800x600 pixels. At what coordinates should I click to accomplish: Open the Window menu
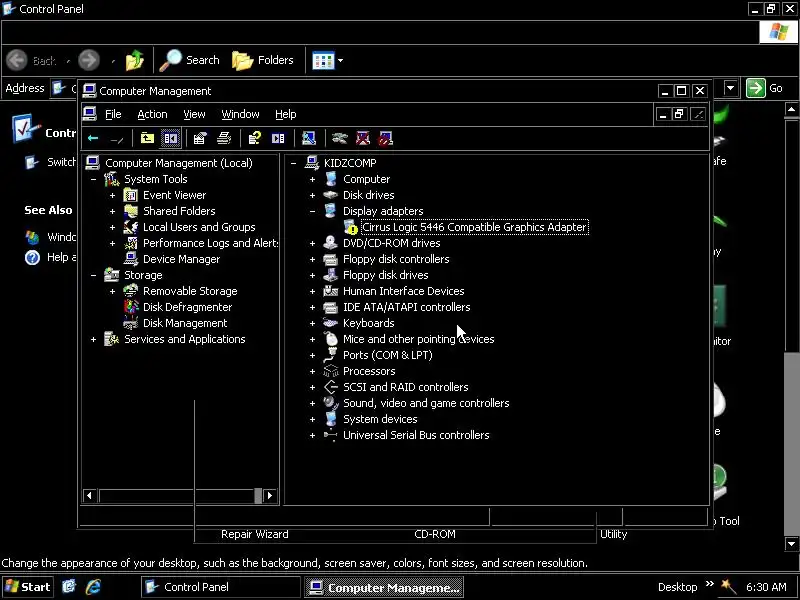240,114
